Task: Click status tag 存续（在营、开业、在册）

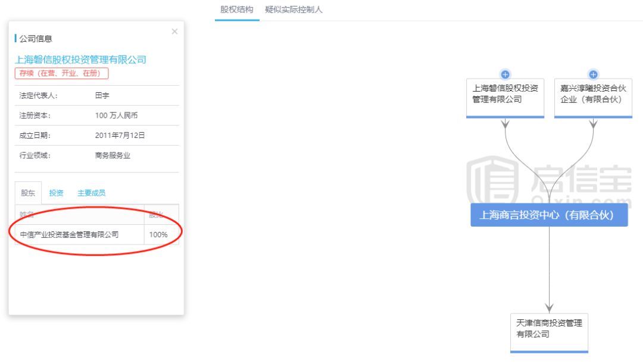Action: [x=61, y=73]
